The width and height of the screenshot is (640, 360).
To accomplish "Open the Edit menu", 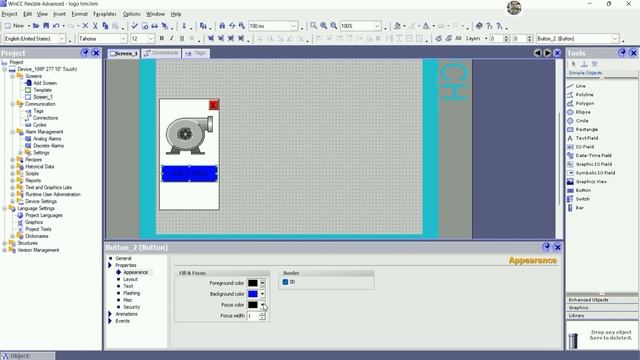I will [x=27, y=14].
